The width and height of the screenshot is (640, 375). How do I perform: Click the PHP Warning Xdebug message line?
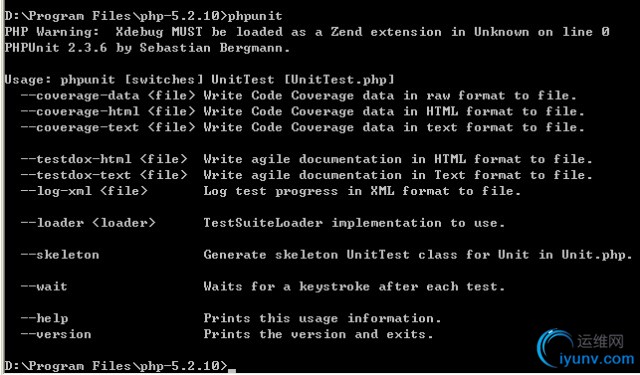pyautogui.click(x=307, y=32)
